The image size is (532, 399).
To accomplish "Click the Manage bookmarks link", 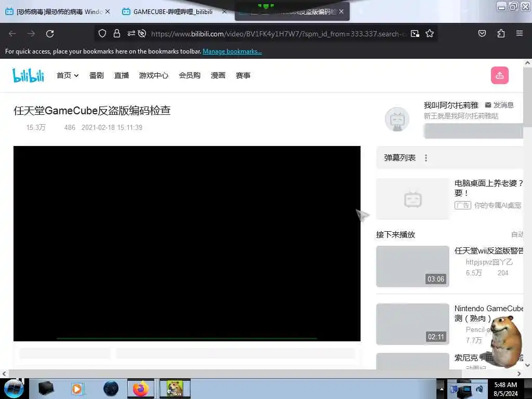I will click(x=232, y=51).
